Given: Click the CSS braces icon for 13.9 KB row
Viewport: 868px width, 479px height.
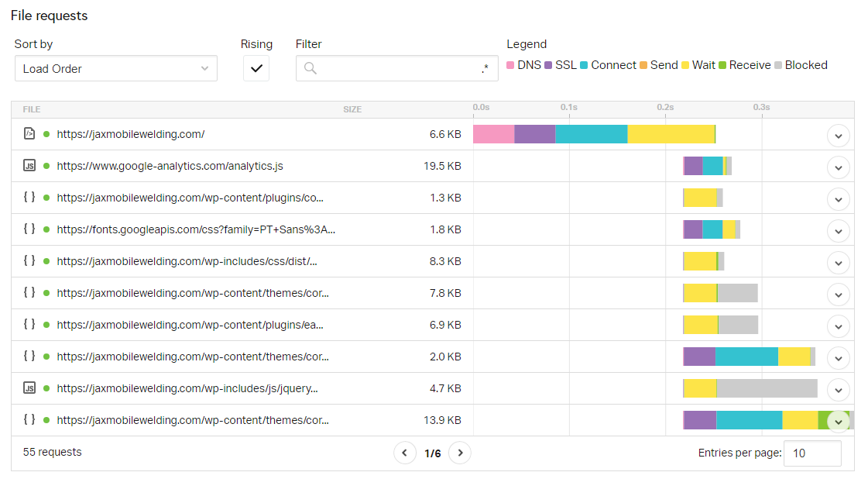Looking at the screenshot, I should pyautogui.click(x=29, y=419).
